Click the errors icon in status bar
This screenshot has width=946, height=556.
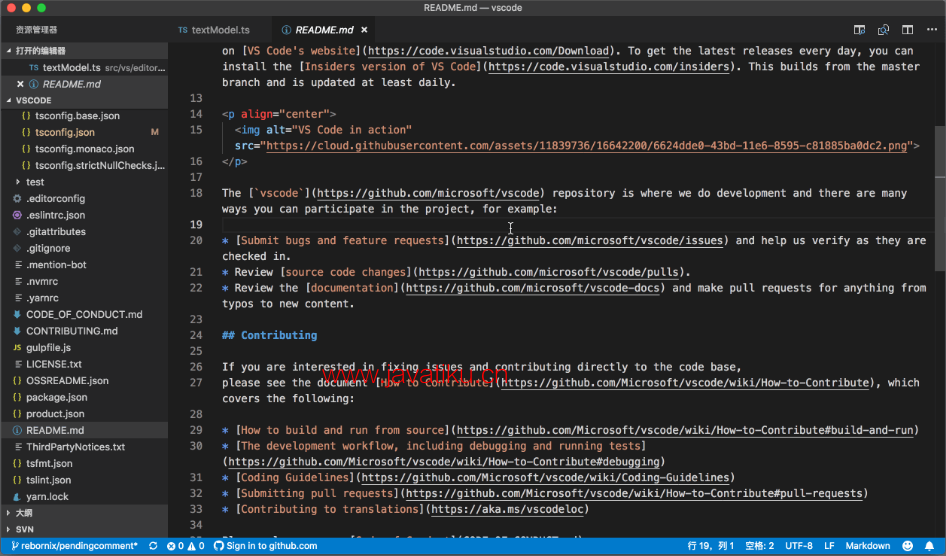(x=171, y=546)
